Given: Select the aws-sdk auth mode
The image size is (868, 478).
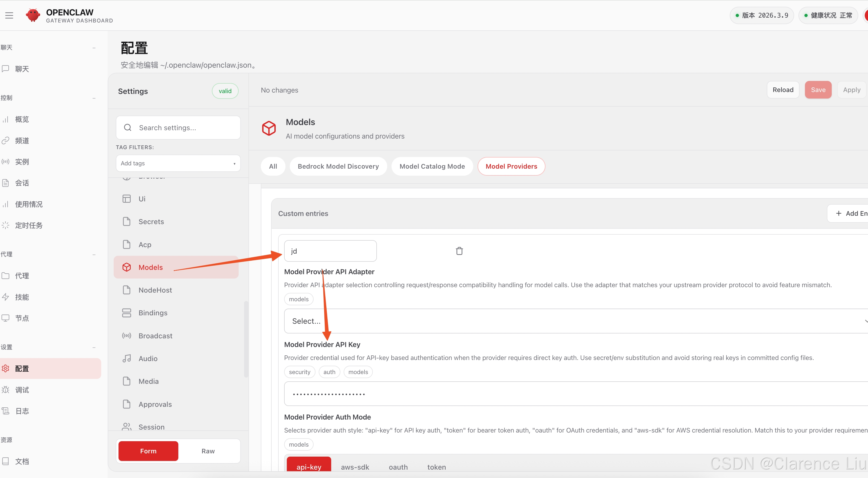Looking at the screenshot, I should pyautogui.click(x=355, y=467).
